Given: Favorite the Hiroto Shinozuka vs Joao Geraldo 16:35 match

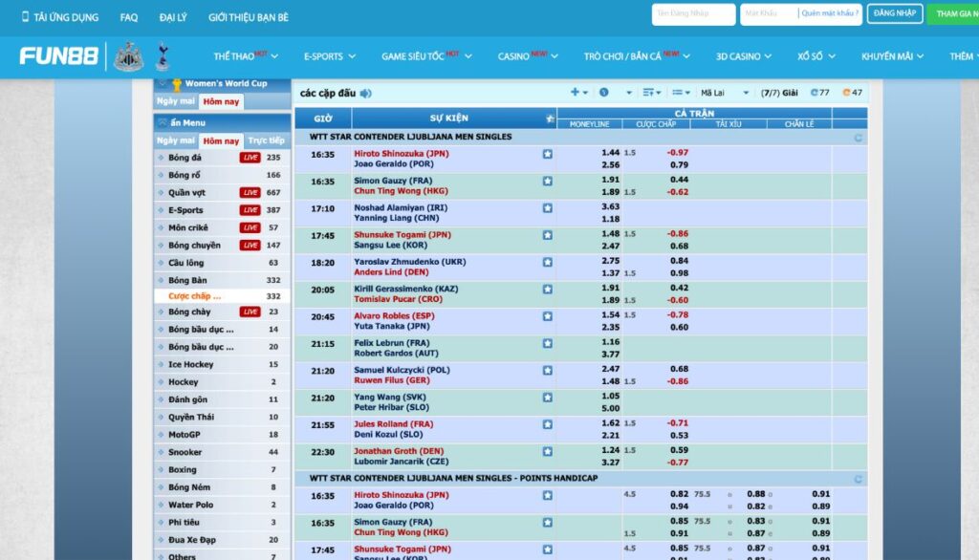Looking at the screenshot, I should [x=548, y=154].
